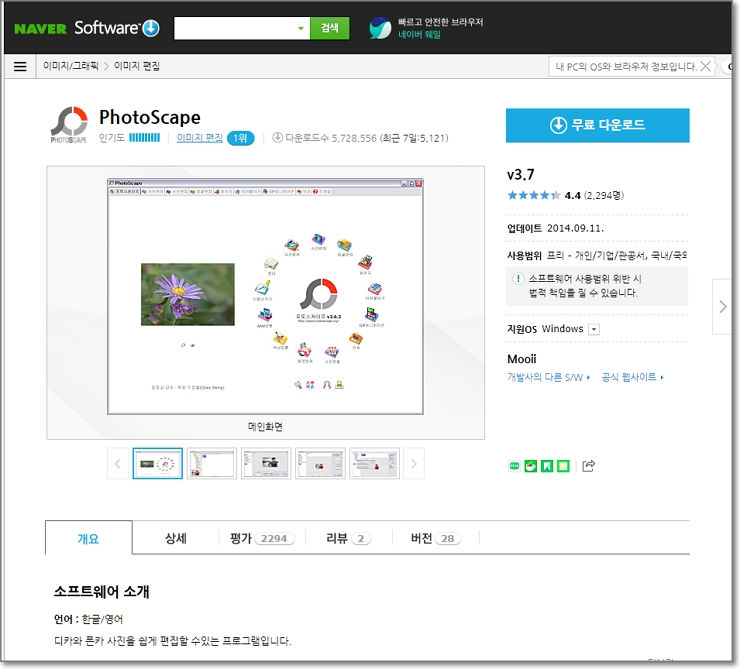
Task: Click the 이미지 편집 category link
Action: pos(199,138)
